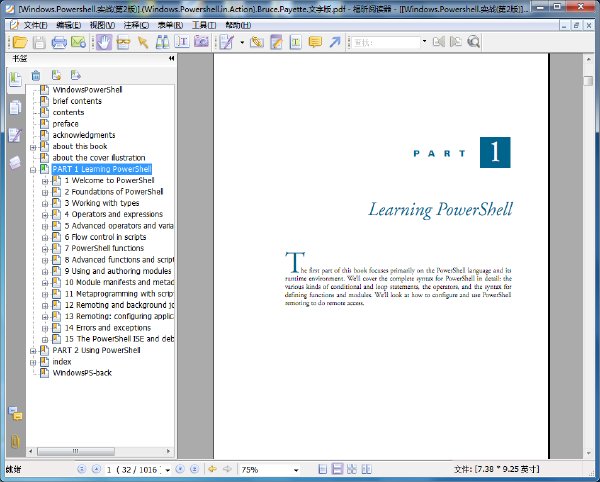
Task: Click the Attach file paperclip icon
Action: [257, 42]
